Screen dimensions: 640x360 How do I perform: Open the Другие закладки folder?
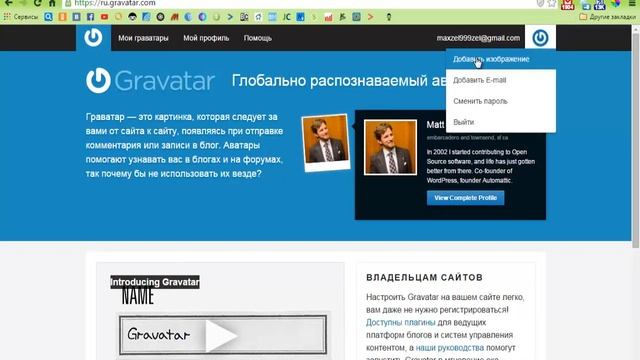[x=607, y=17]
